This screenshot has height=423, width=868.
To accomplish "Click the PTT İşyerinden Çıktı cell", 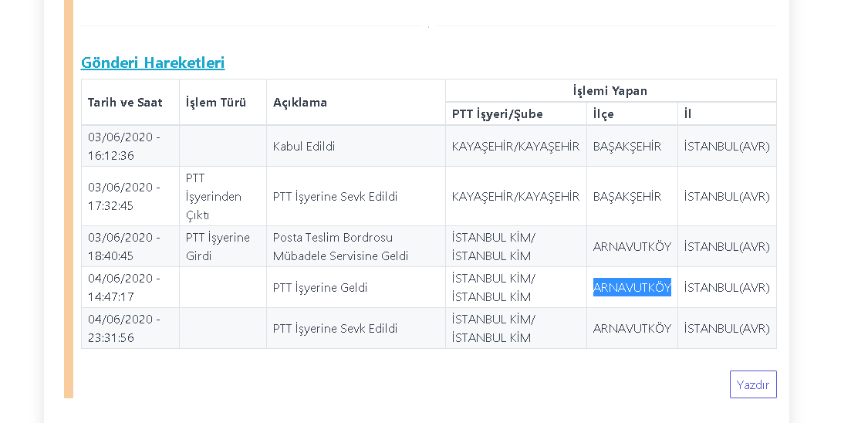I will (x=214, y=196).
